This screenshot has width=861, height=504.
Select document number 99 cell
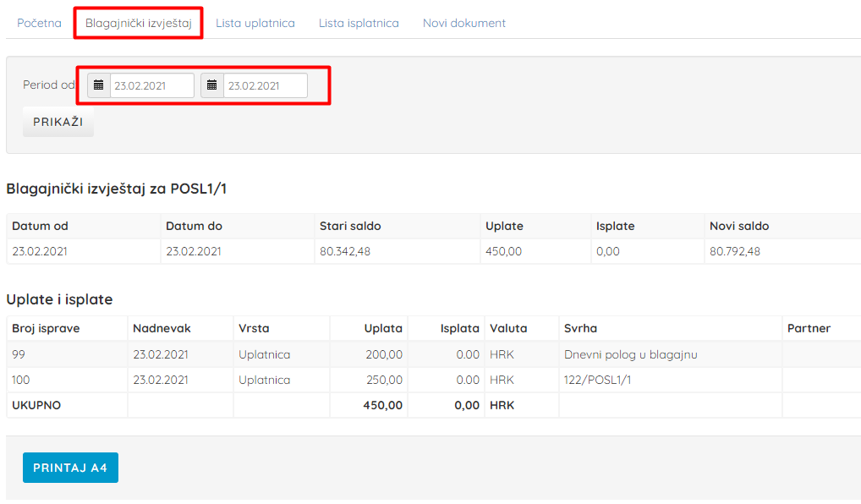click(67, 354)
